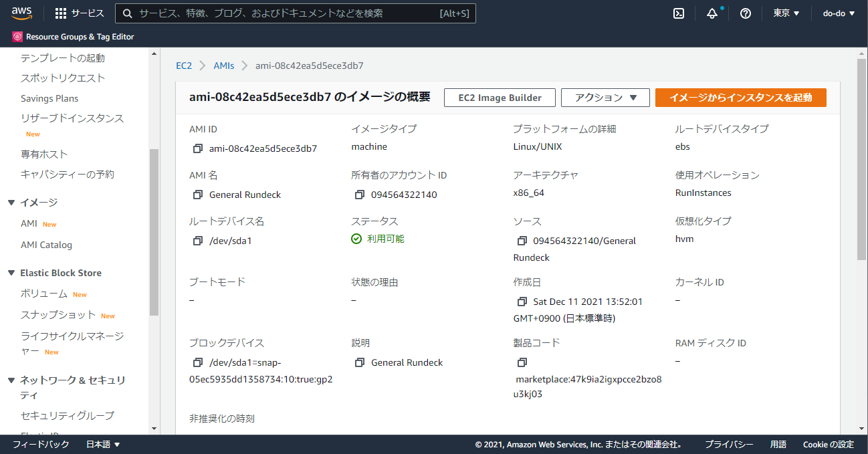The width and height of the screenshot is (868, 454).
Task: Copy the ブロックデバイス snapshot value
Action: (x=197, y=362)
